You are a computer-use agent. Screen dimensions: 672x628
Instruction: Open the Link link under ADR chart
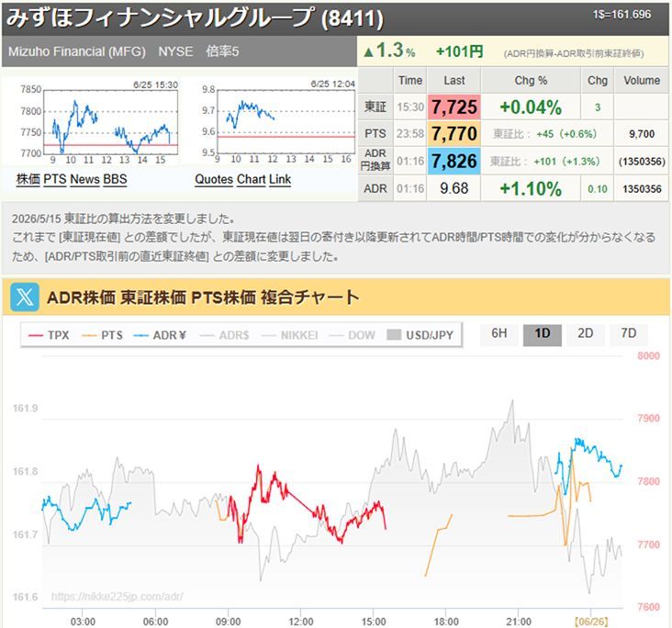(x=280, y=179)
